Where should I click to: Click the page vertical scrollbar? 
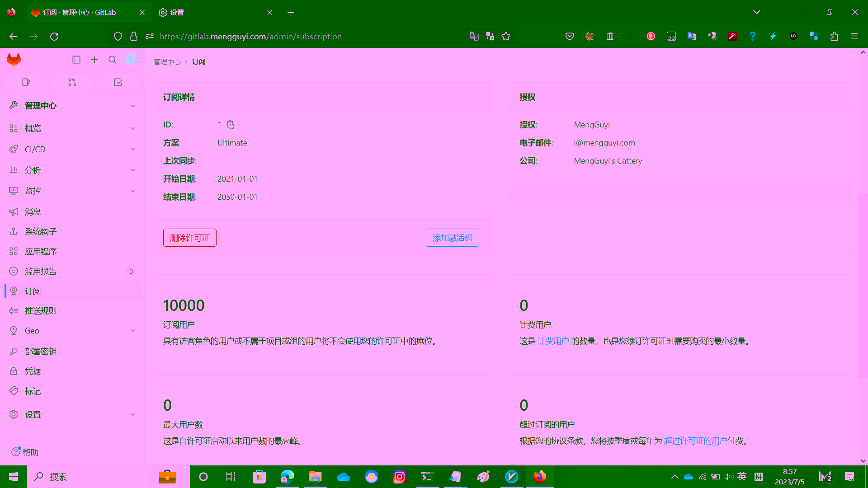point(863,285)
